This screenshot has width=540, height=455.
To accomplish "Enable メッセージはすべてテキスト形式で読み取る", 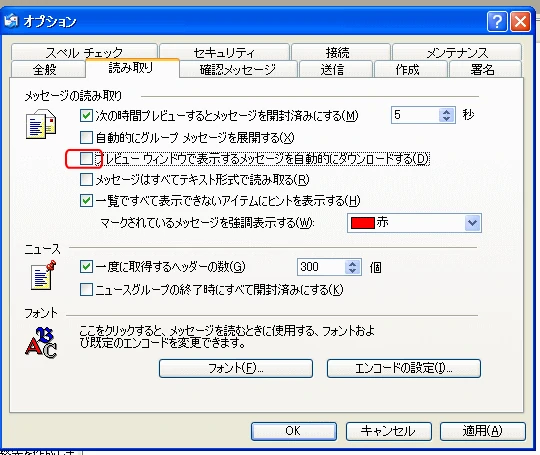I will [x=86, y=179].
